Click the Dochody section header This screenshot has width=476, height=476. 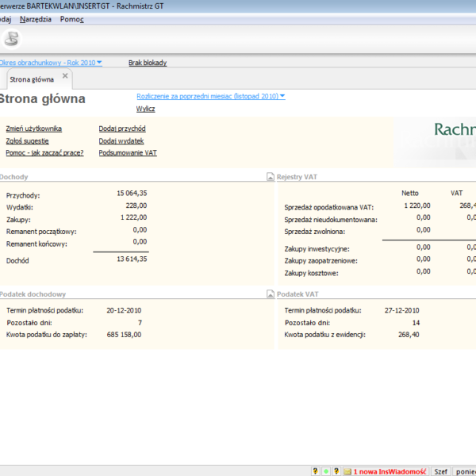coord(14,177)
